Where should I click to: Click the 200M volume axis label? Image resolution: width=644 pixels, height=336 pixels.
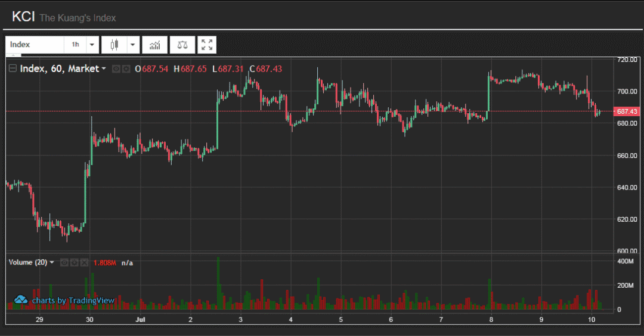point(626,285)
